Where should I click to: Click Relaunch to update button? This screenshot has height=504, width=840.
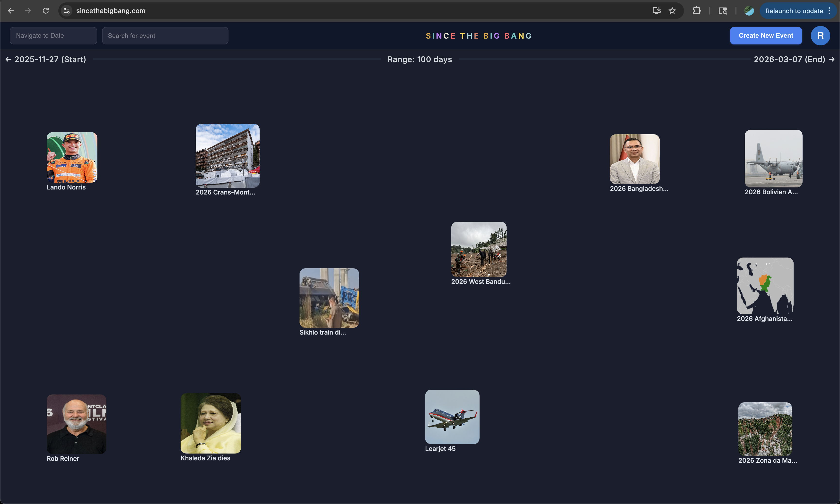tap(794, 11)
